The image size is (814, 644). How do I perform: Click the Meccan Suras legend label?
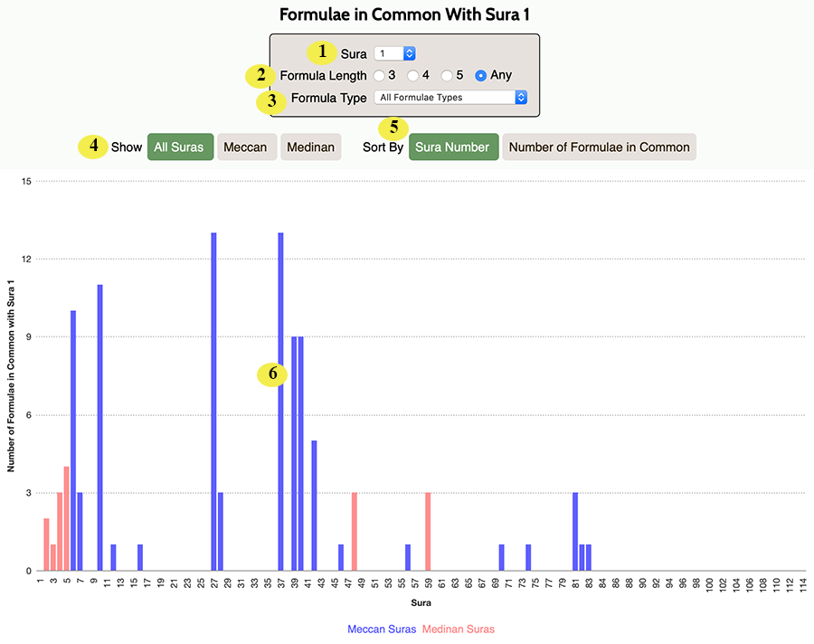(382, 629)
